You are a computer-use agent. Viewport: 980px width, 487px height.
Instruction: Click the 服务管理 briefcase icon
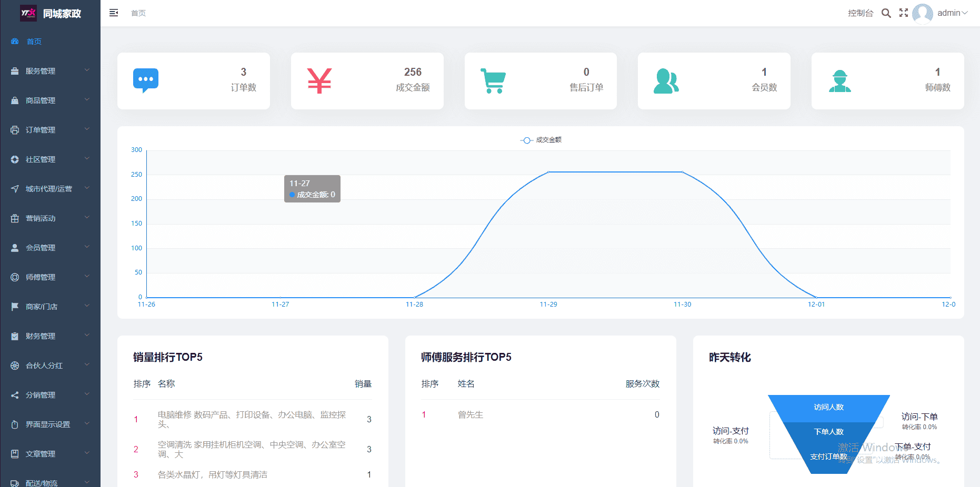(x=15, y=71)
